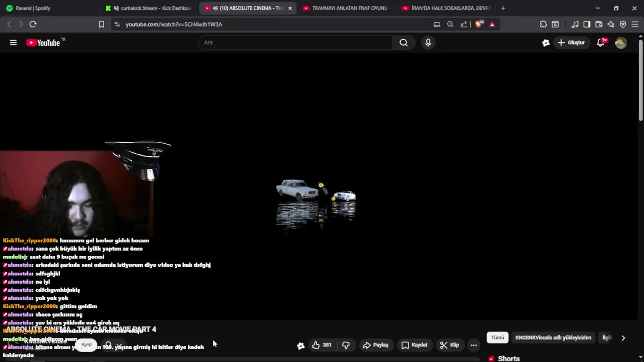Open picture-in-picture icon in address bar
644x362 pixels.
[x=437, y=24]
